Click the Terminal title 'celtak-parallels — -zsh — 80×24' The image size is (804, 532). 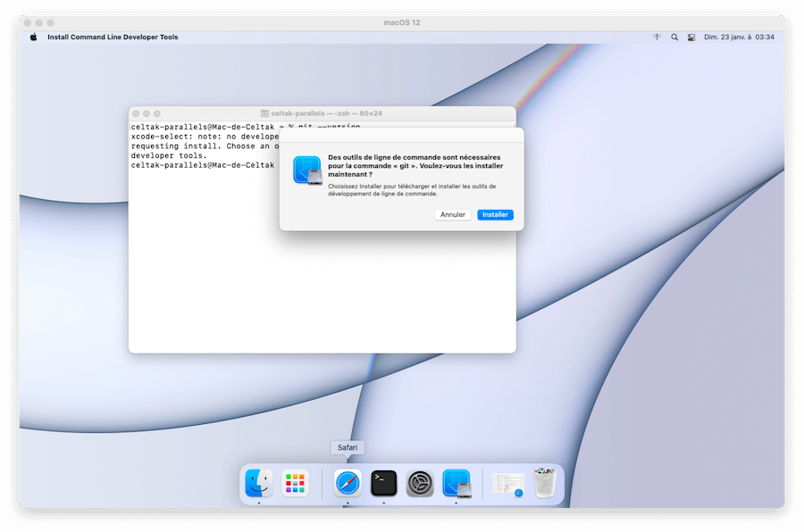click(327, 113)
